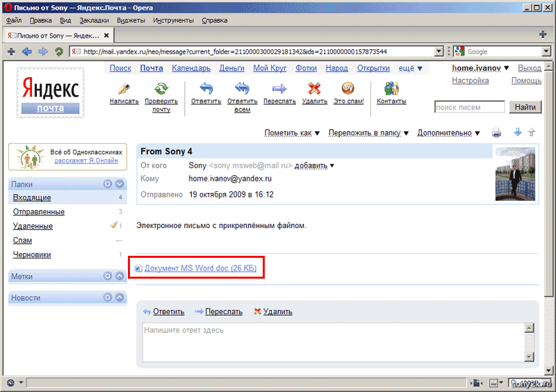Click the расскажет Я.Онлайн ad link
556x392 pixels.
pos(86,161)
